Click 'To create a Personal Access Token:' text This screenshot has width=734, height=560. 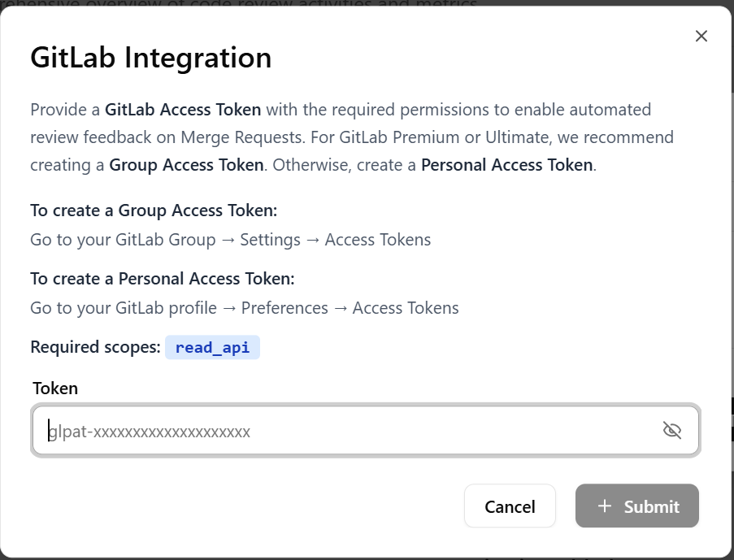[163, 279]
